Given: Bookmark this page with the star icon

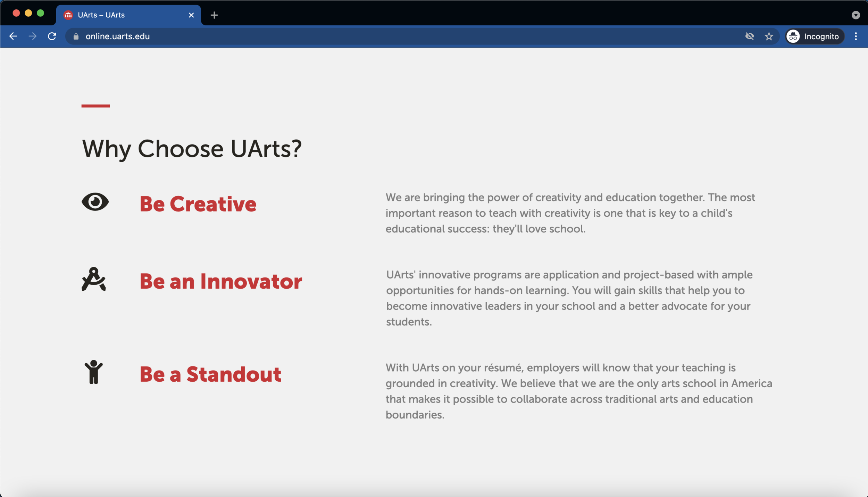Looking at the screenshot, I should tap(769, 36).
